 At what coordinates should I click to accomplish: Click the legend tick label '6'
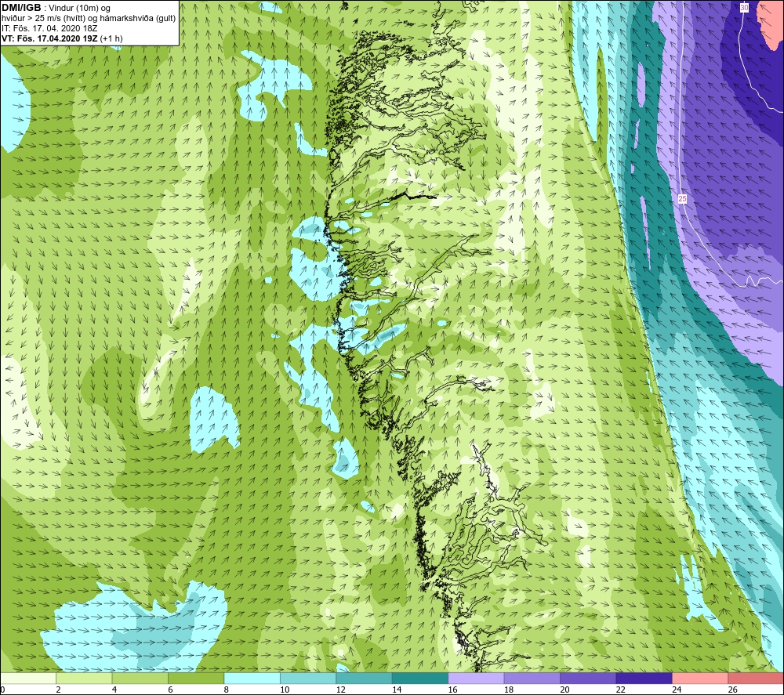(x=170, y=690)
